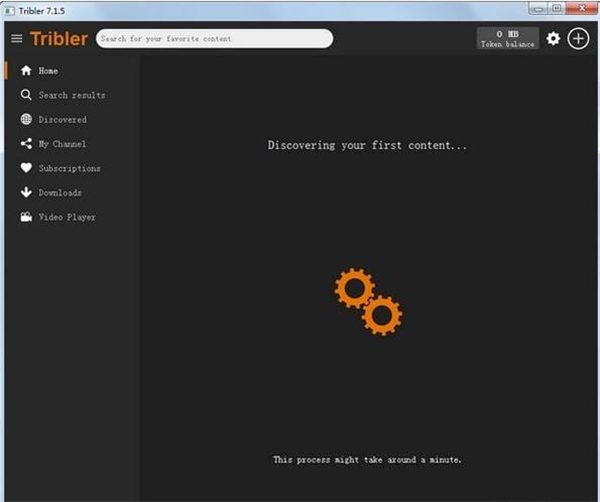Show the Subscriptions page
This screenshot has height=502, width=600.
[x=69, y=168]
